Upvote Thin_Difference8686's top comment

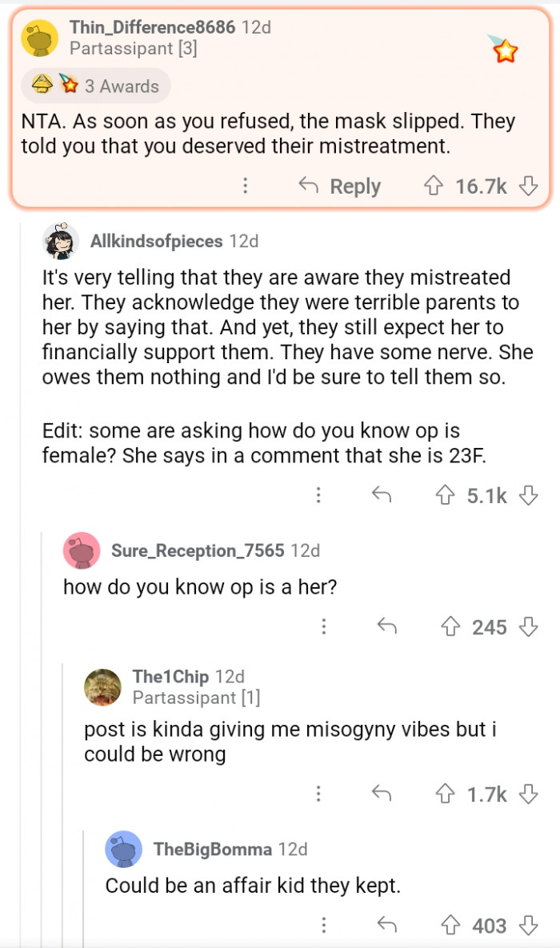pyautogui.click(x=433, y=186)
